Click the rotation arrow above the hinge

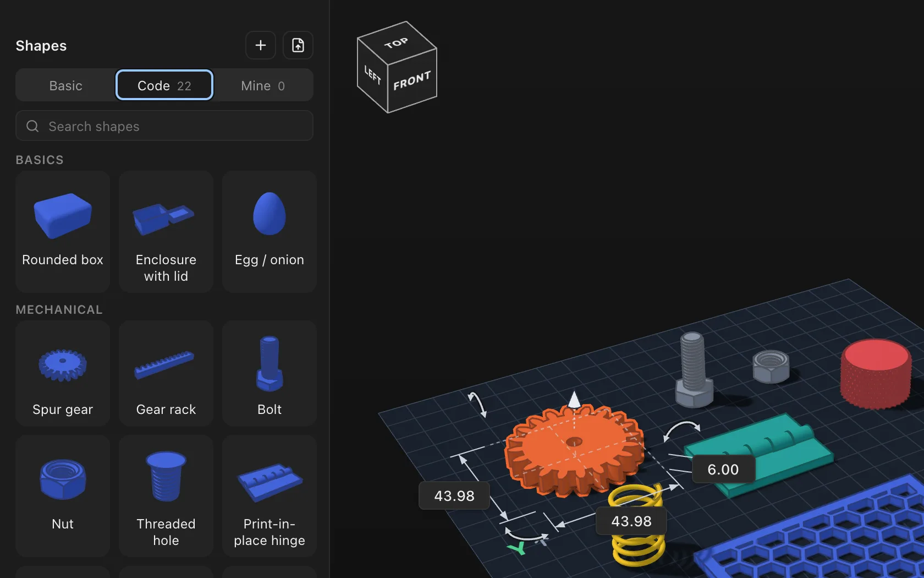[x=681, y=430]
